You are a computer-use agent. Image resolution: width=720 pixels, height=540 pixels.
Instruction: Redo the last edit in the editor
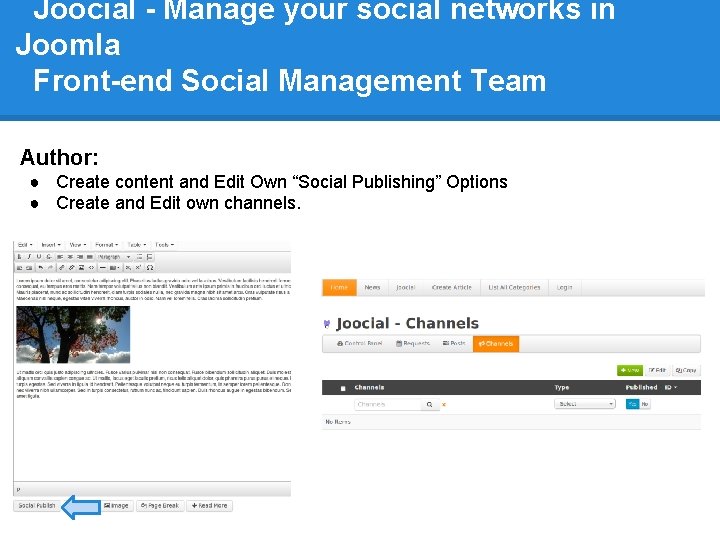tap(51, 268)
